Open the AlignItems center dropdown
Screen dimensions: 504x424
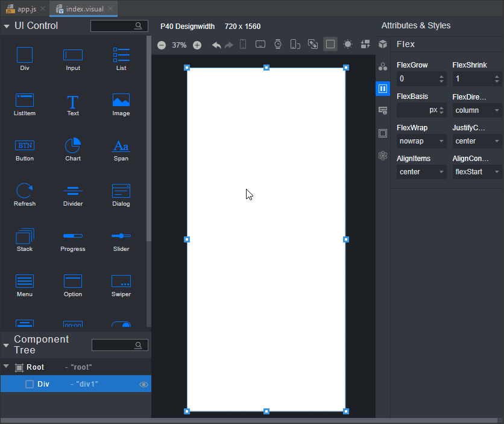pyautogui.click(x=421, y=172)
